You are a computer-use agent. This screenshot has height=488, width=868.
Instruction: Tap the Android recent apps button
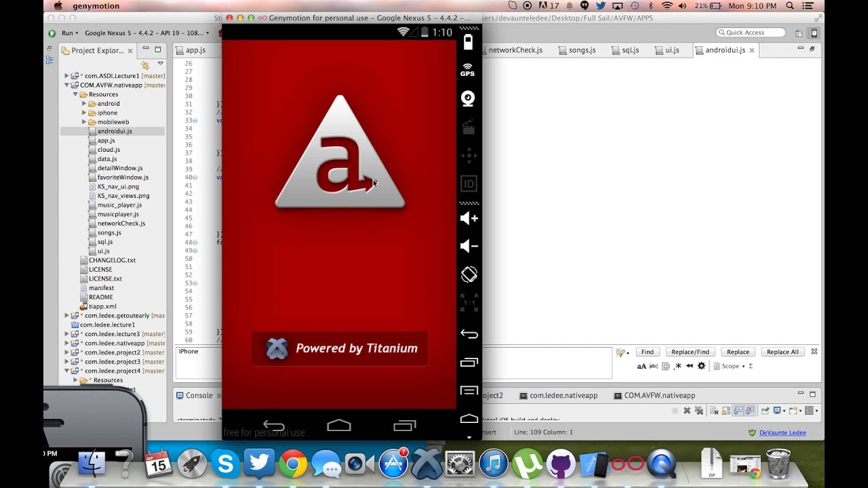(404, 426)
